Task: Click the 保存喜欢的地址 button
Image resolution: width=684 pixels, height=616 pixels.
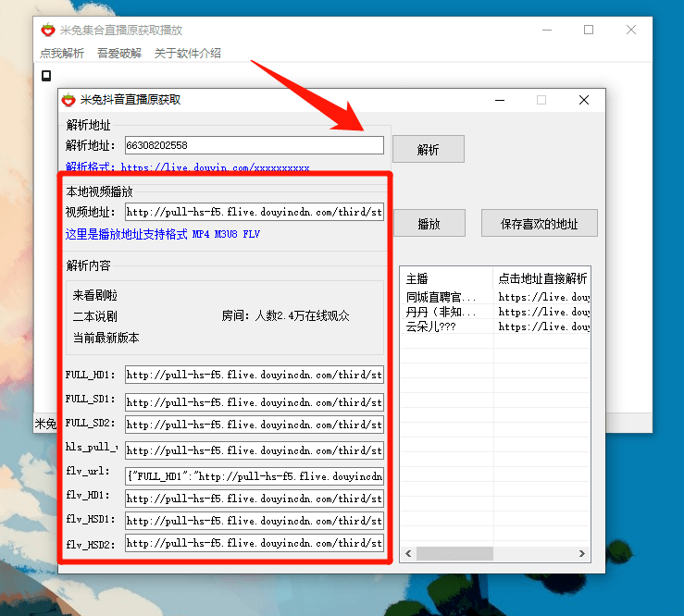Action: [540, 223]
